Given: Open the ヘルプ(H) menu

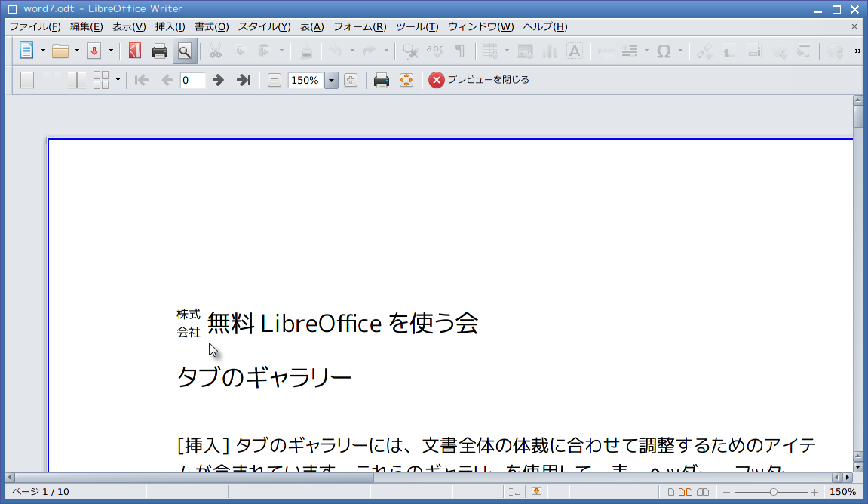Looking at the screenshot, I should (544, 26).
